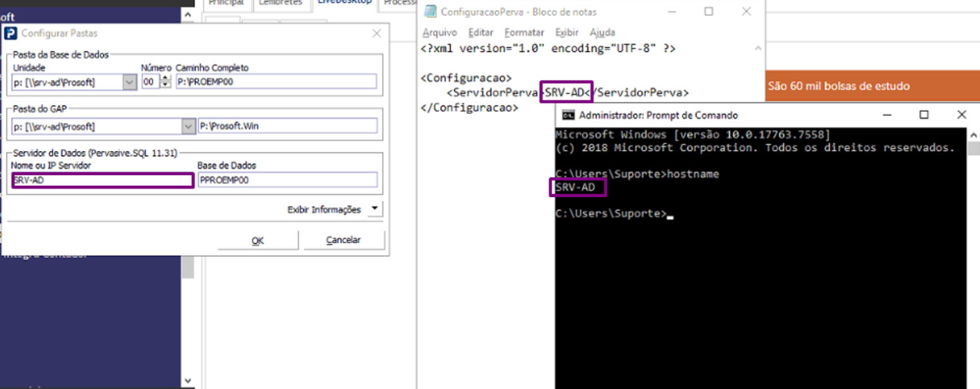This screenshot has height=389, width=980.
Task: Select the Principal tab in background window
Action: point(226,3)
